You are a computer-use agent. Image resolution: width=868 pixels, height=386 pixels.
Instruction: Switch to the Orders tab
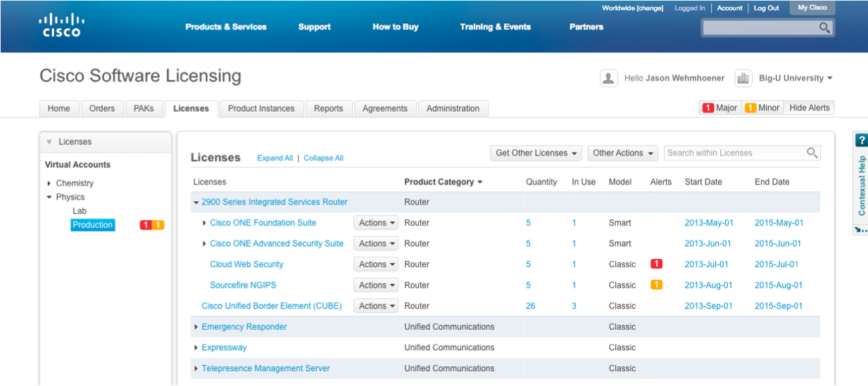(x=102, y=108)
